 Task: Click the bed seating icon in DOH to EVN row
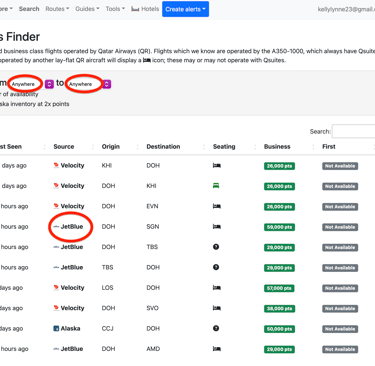point(217,206)
